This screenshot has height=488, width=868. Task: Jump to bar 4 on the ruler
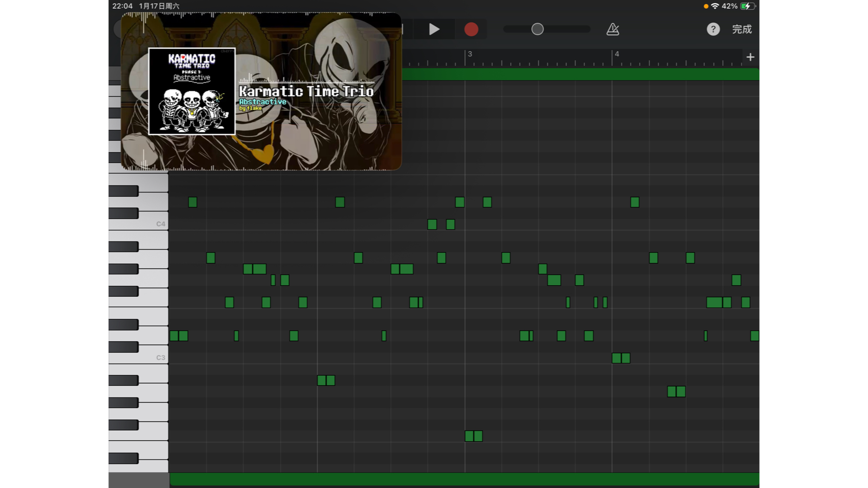click(617, 54)
